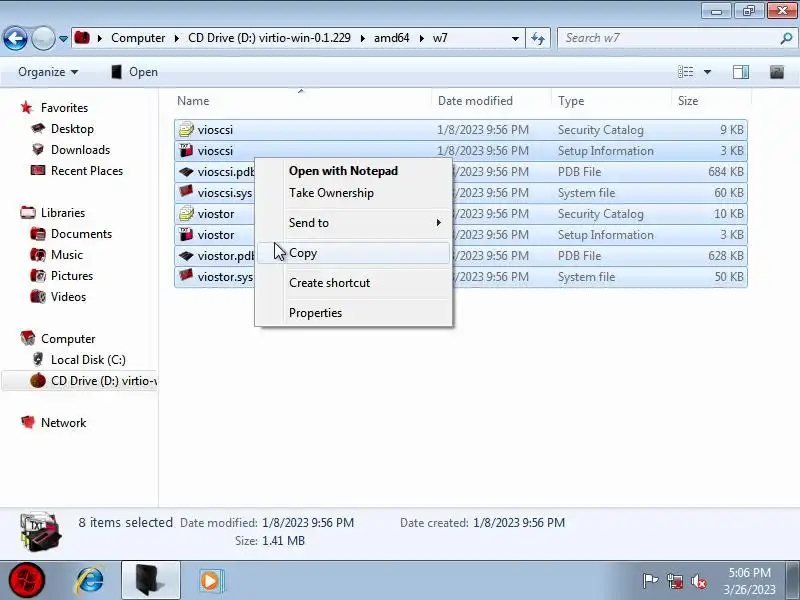Open Desktop in Favorites
The image size is (800, 600).
tap(72, 129)
